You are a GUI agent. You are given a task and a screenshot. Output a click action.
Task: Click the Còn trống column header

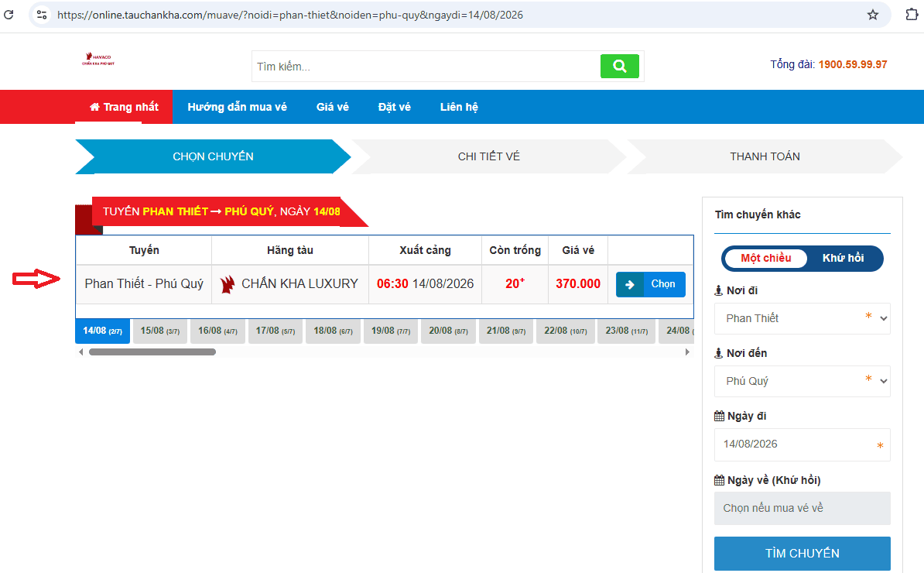coord(515,250)
